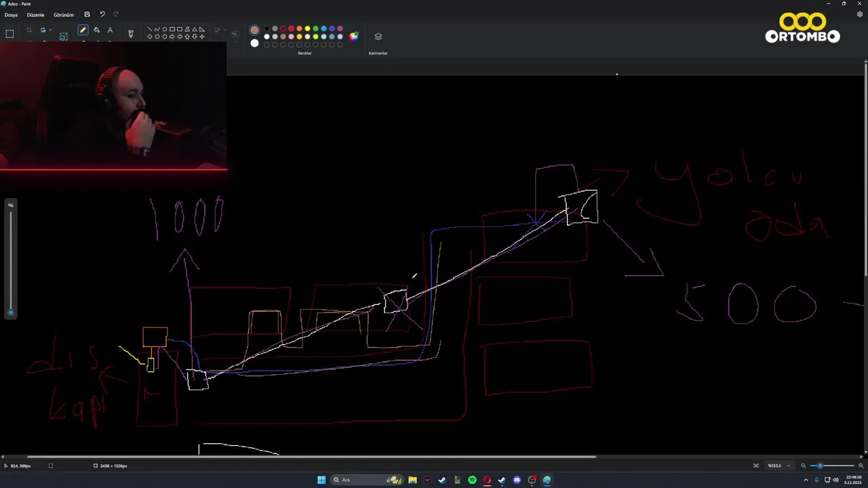Open the Windows Start menu
Image resolution: width=868 pixels, height=488 pixels.
321,480
